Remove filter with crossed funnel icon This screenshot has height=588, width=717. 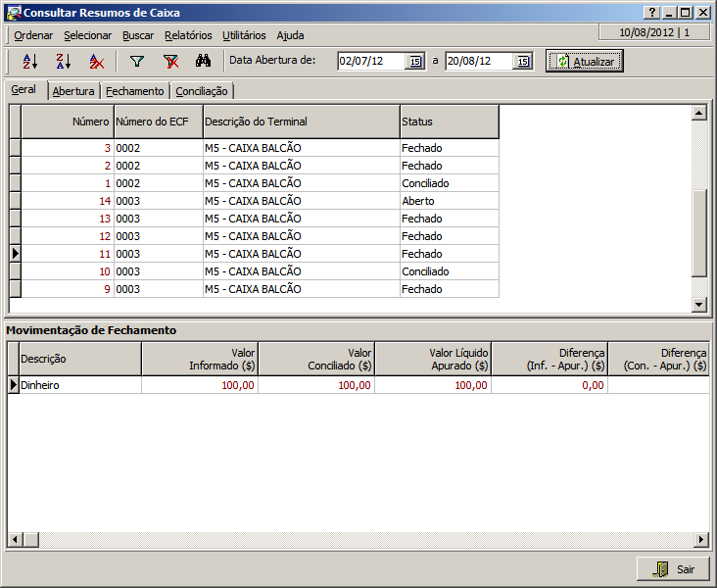[170, 61]
